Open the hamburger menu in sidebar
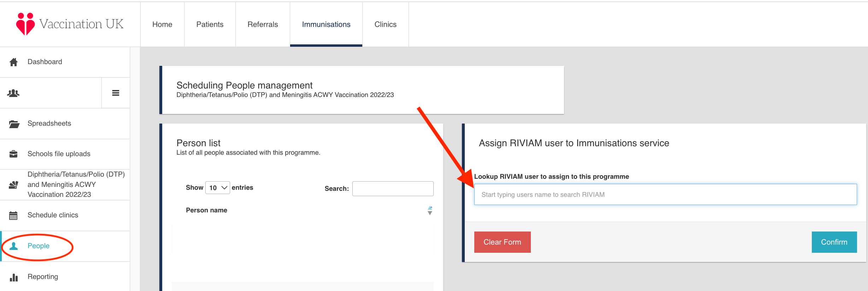Screen dimensions: 868x291 click(116, 93)
